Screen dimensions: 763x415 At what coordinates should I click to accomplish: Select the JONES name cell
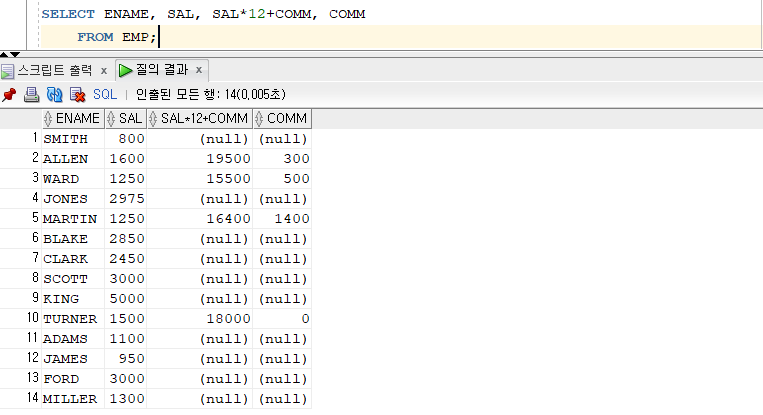(x=73, y=198)
